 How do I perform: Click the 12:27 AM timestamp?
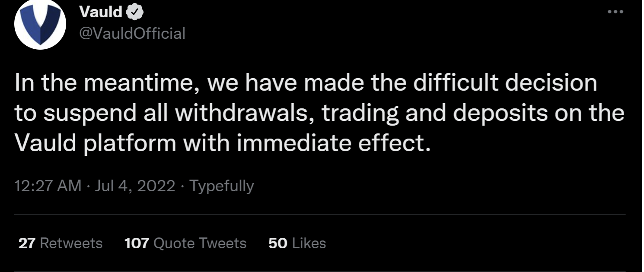(48, 186)
